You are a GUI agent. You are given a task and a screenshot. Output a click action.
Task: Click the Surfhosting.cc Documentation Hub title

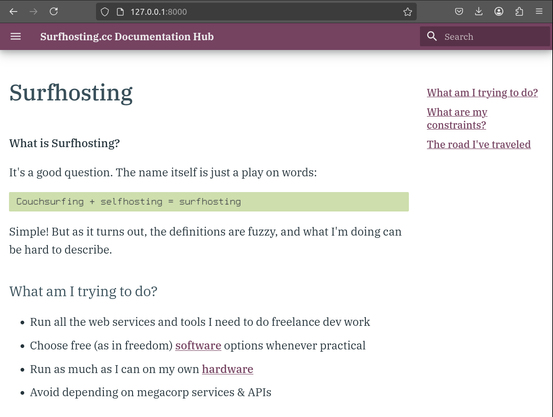(x=127, y=37)
